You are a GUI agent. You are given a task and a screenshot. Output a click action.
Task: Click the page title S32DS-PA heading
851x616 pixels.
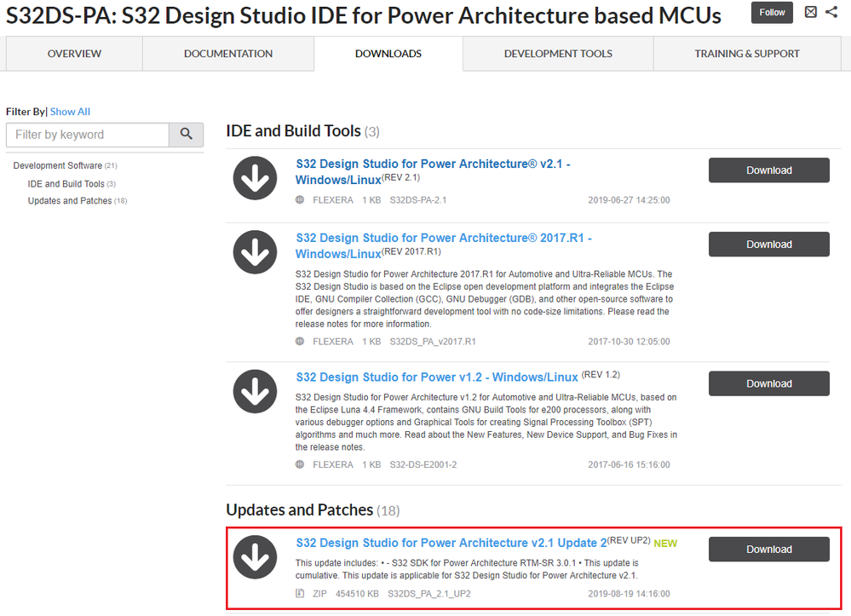[363, 15]
